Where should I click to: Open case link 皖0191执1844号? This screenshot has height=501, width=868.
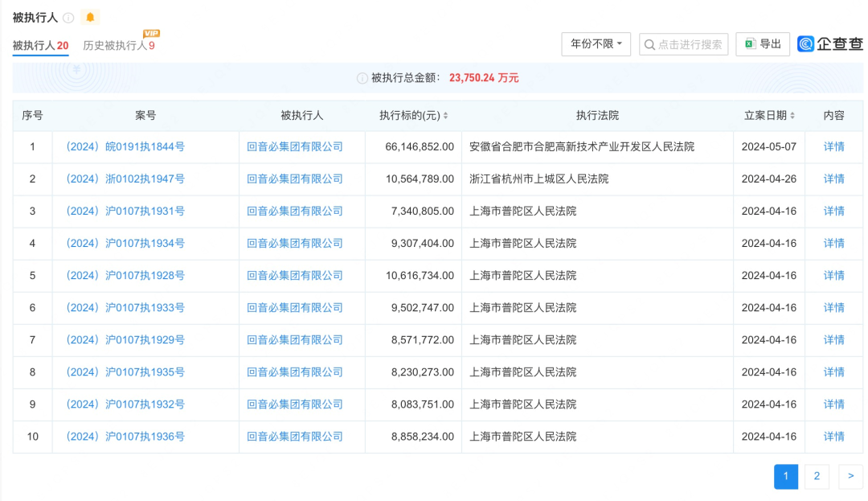[125, 147]
